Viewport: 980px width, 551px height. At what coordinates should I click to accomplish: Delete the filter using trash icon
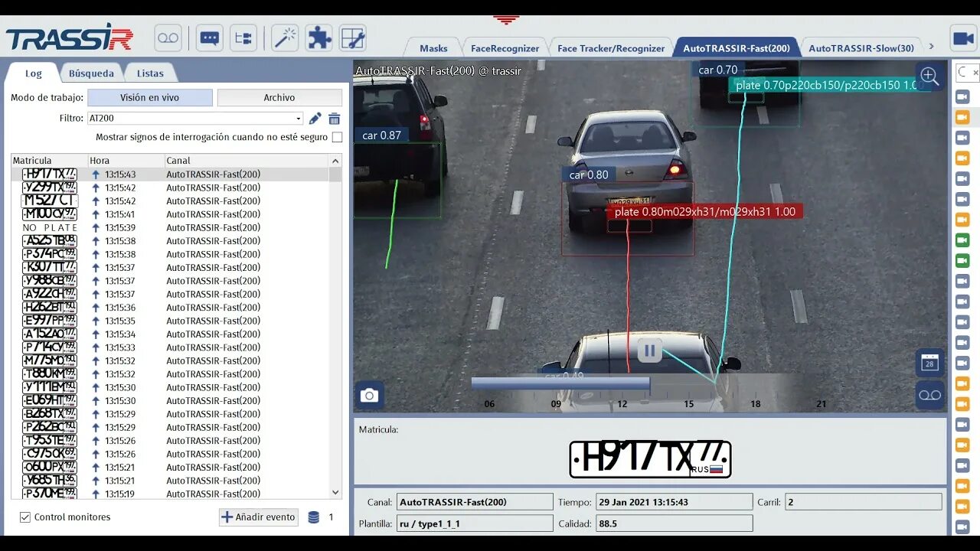coord(335,119)
